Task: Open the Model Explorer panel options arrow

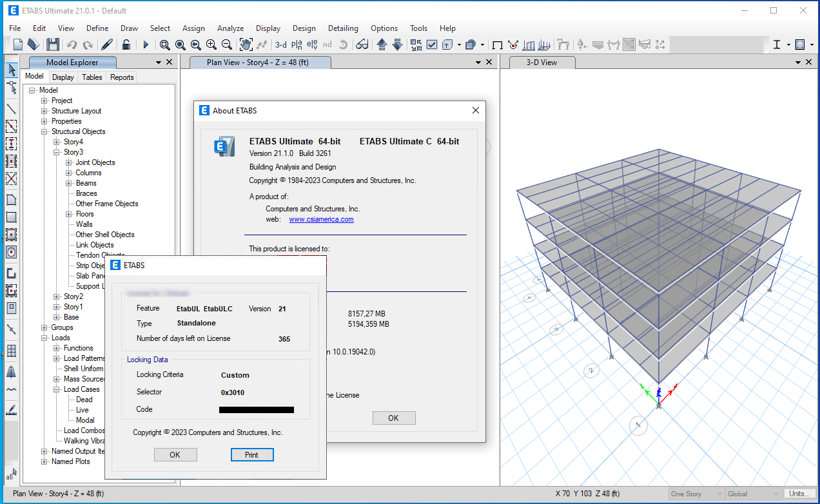Action: point(159,63)
